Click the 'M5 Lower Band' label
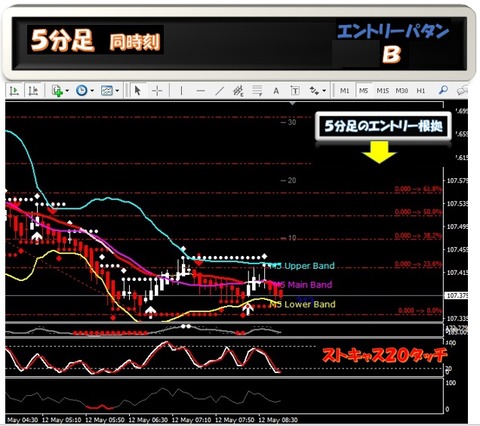Image resolution: width=480 pixels, height=426 pixels. 303,304
